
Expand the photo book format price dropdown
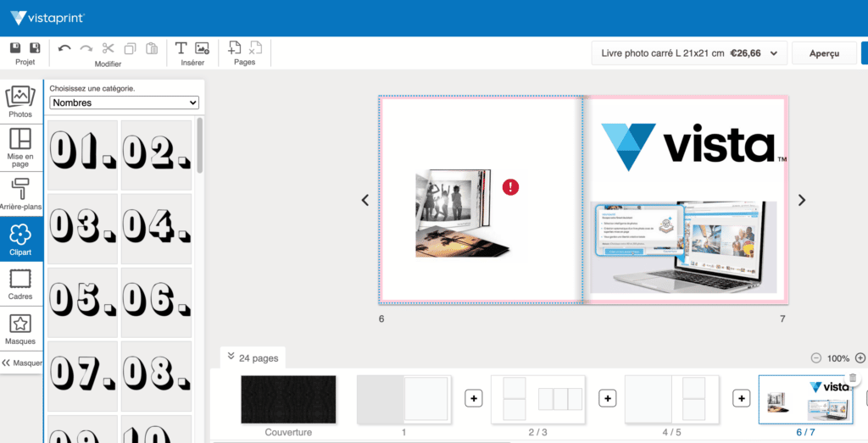pos(689,53)
